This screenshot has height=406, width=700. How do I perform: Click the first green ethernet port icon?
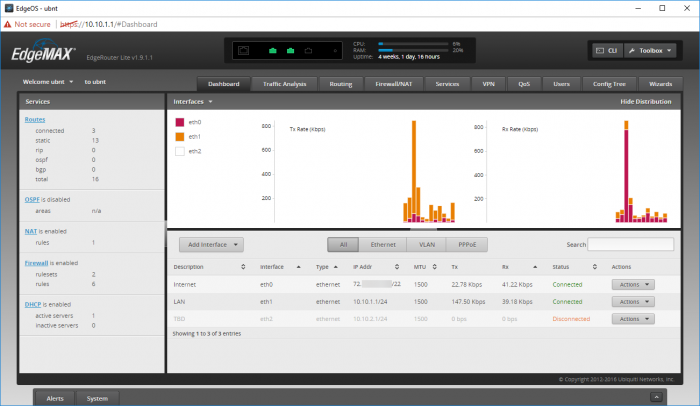point(273,51)
